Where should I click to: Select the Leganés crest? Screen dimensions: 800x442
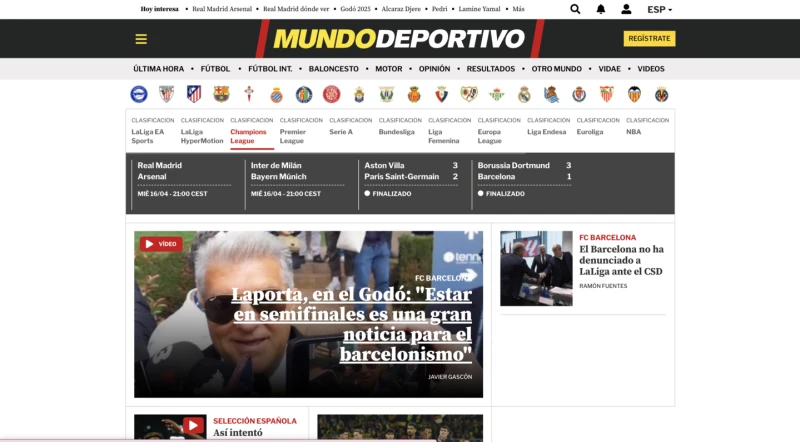387,94
